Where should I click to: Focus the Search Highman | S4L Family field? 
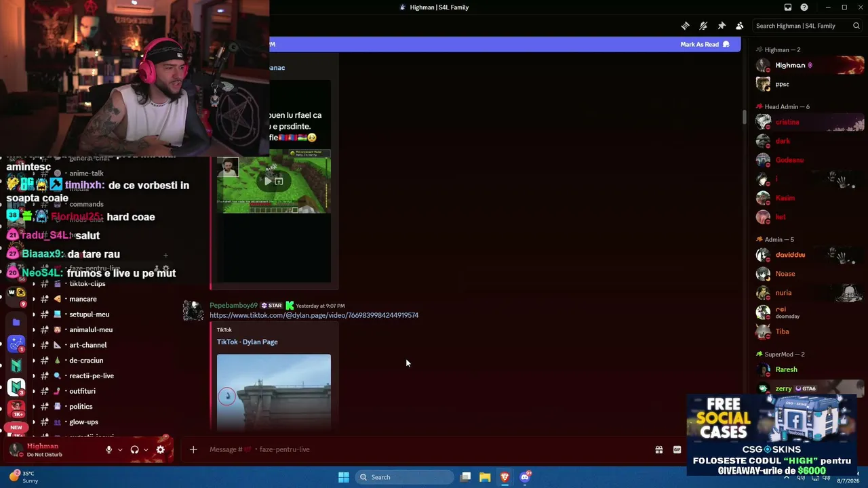[x=807, y=26]
